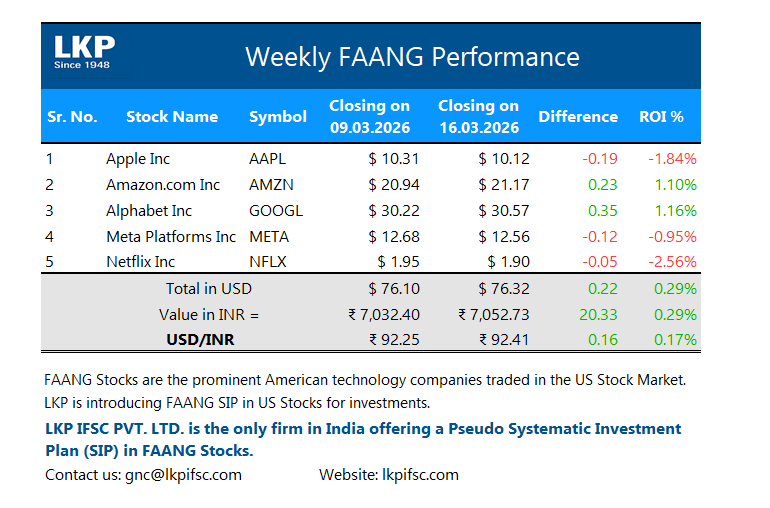Select the Total in USD label
770x508 pixels.
click(209, 288)
